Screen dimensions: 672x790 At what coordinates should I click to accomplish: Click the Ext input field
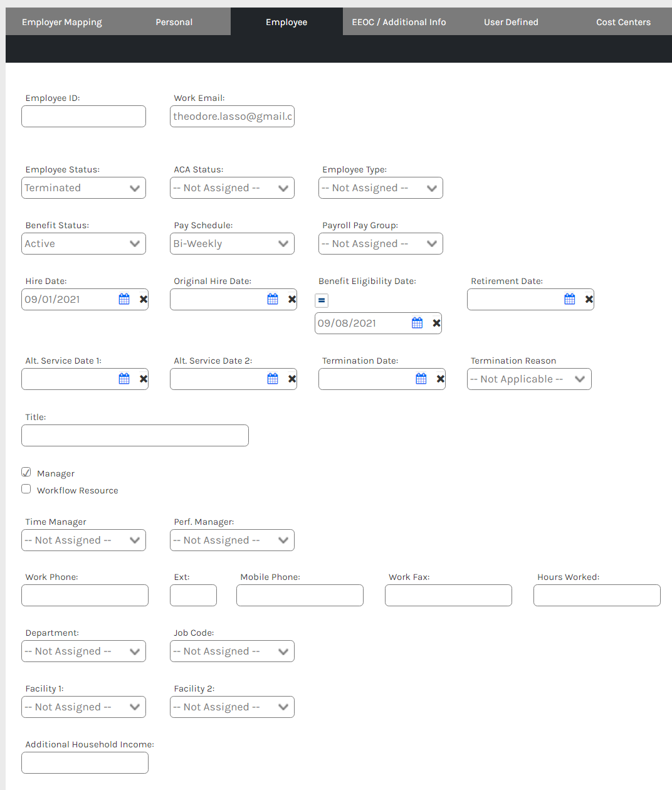(193, 596)
